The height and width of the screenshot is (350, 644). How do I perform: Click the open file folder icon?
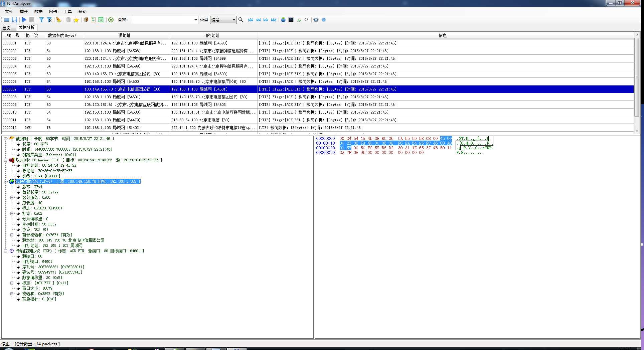pyautogui.click(x=7, y=20)
